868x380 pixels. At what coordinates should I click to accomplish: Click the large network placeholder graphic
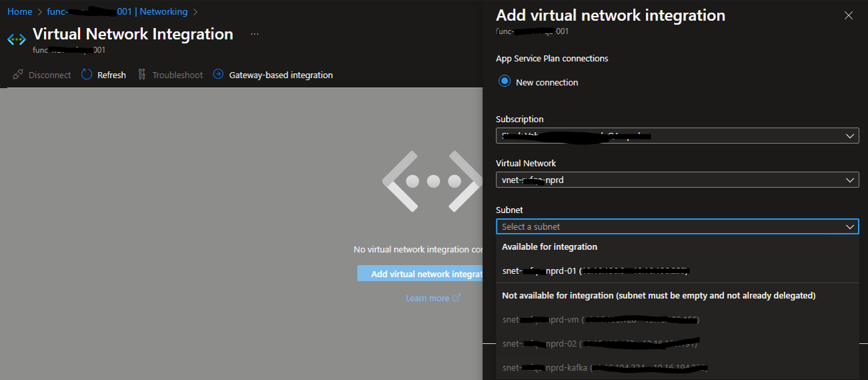(x=432, y=181)
